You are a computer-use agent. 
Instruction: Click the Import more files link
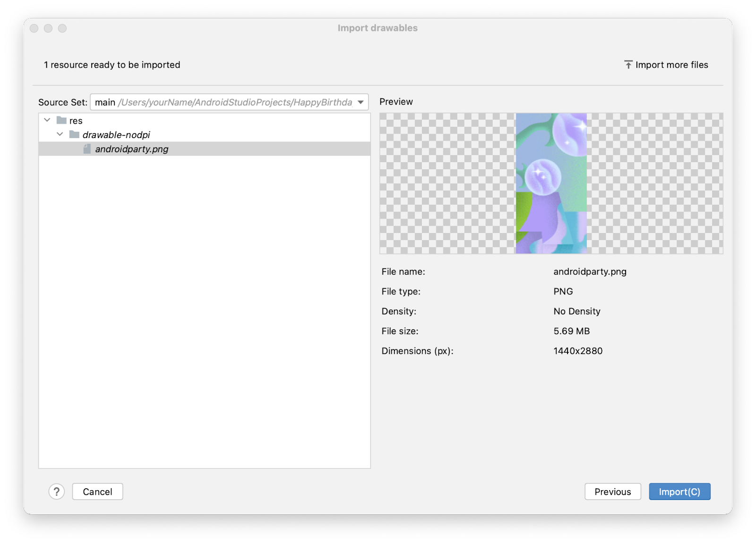coord(671,65)
